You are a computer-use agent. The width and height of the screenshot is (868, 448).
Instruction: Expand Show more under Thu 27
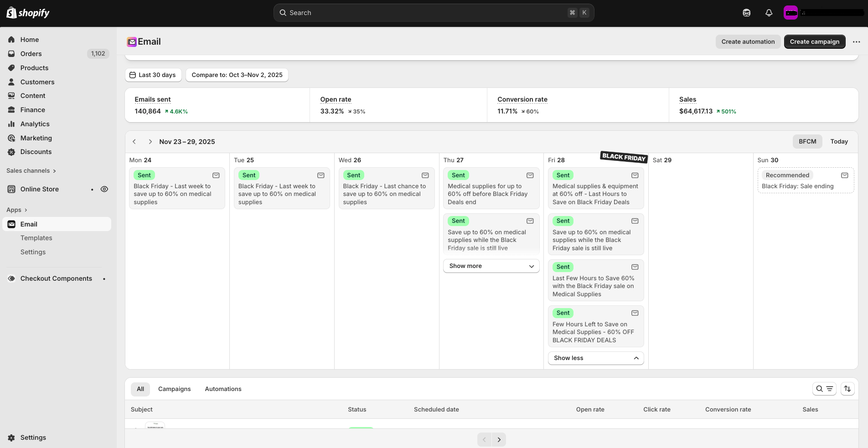(491, 266)
